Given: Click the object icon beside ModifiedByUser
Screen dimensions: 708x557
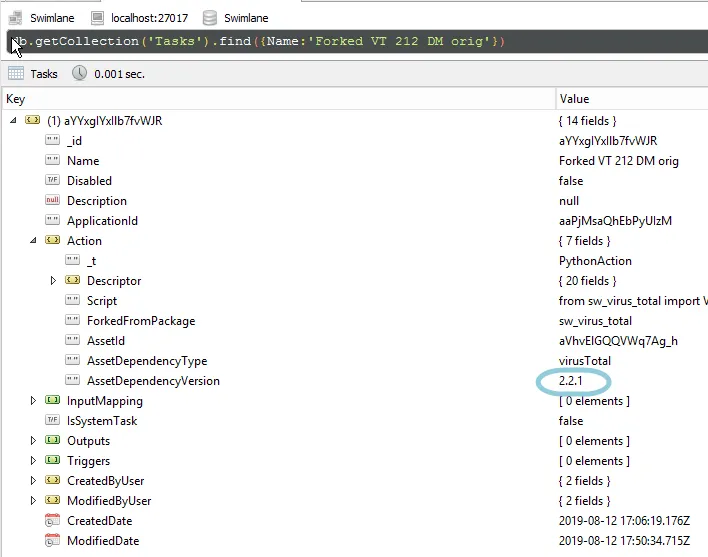Looking at the screenshot, I should click(52, 500).
